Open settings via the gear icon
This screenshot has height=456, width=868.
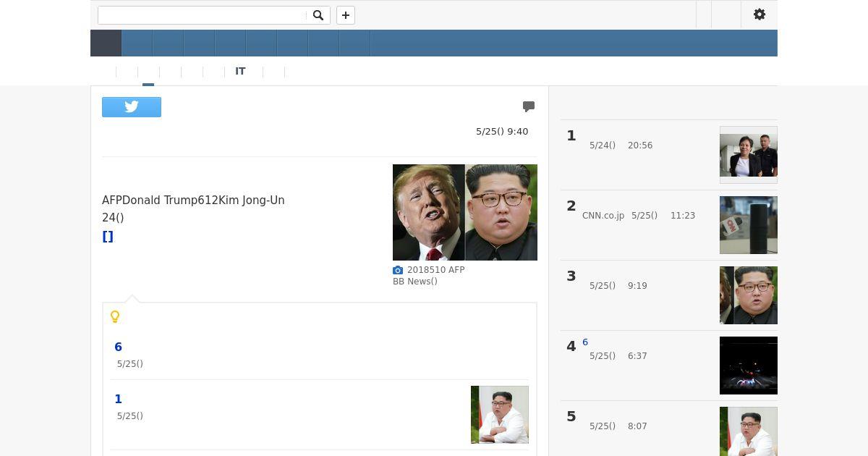(759, 14)
